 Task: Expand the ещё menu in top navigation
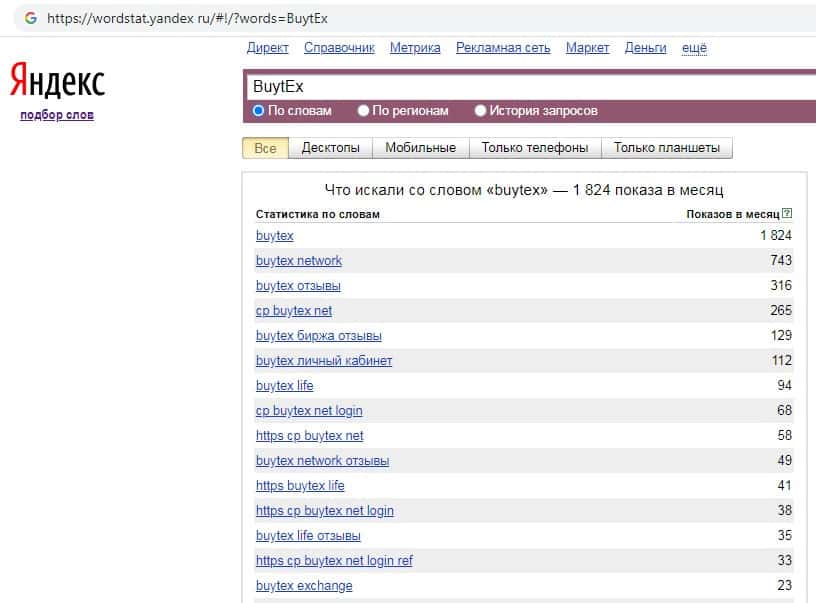694,48
